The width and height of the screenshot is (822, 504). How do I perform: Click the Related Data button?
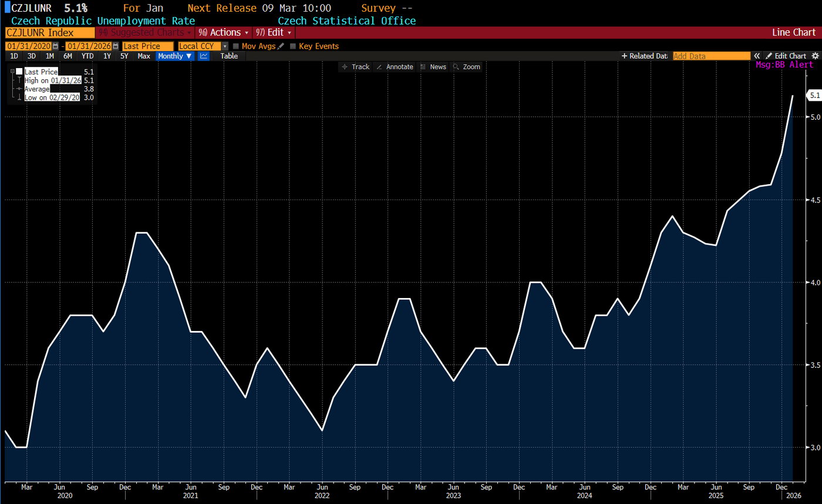click(645, 56)
